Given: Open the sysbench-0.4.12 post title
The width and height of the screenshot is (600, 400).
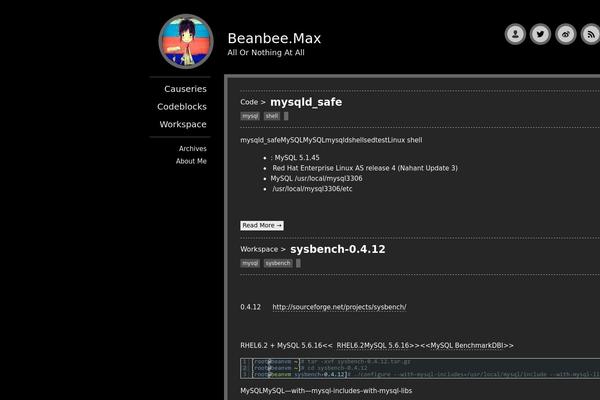Looking at the screenshot, I should click(x=338, y=249).
